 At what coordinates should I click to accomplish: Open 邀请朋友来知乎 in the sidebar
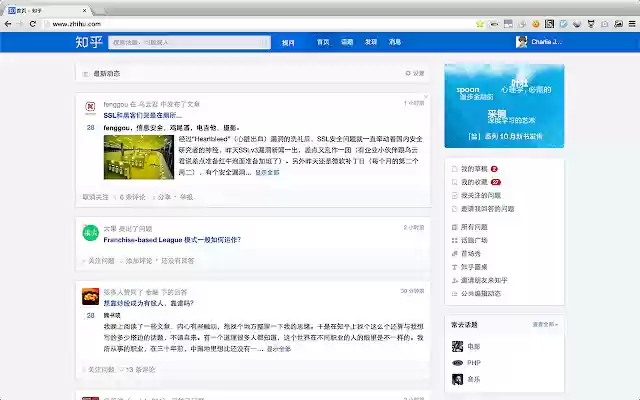(484, 280)
